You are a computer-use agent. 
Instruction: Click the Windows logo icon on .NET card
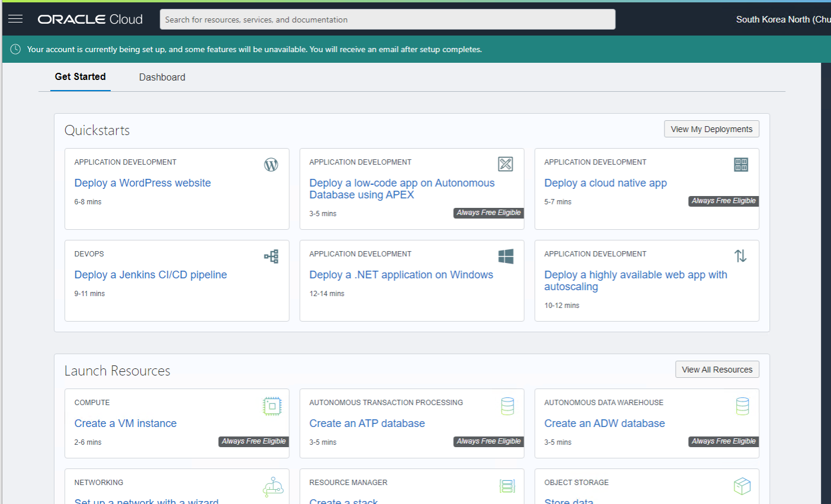(x=506, y=256)
